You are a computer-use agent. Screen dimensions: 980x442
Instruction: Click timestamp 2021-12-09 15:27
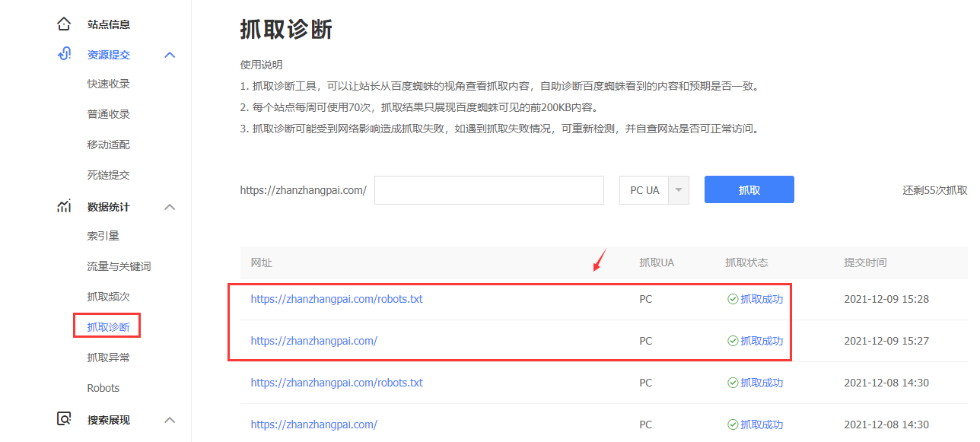(x=886, y=341)
